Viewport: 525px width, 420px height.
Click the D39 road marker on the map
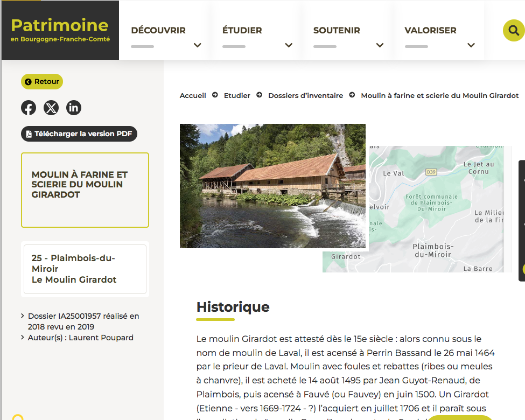coord(431,172)
